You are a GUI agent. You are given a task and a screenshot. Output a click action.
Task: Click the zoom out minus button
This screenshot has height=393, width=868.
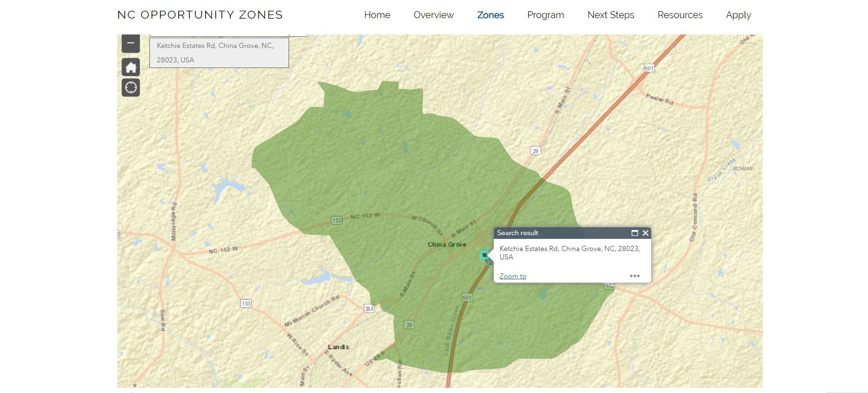pos(131,43)
